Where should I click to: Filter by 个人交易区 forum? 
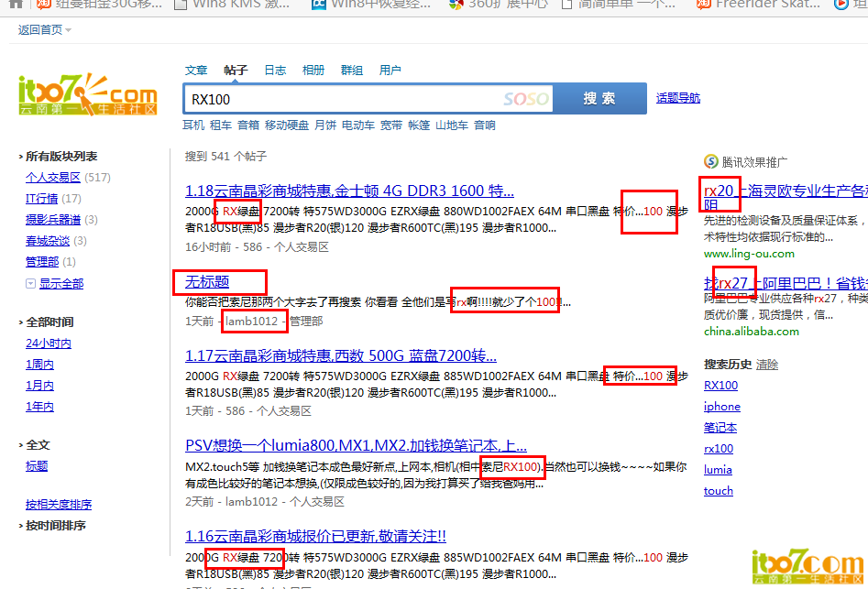click(x=52, y=178)
